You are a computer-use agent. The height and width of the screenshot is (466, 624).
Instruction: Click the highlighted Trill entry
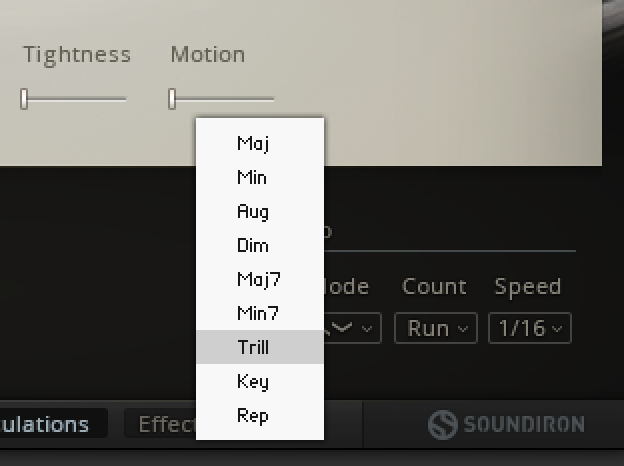(x=254, y=347)
